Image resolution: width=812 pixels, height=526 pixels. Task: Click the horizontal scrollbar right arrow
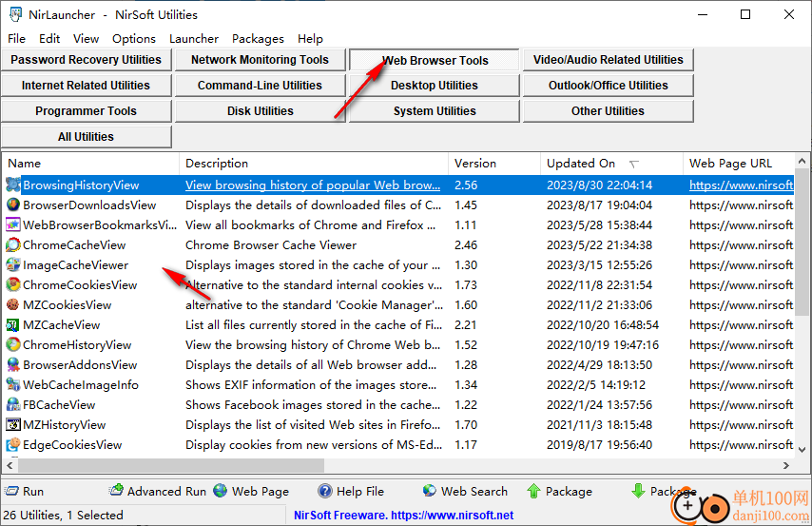786,465
